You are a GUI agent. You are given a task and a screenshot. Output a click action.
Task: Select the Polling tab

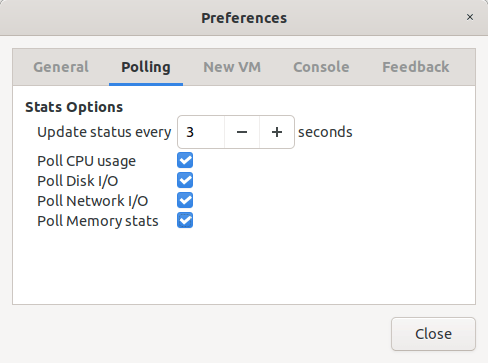click(x=146, y=67)
